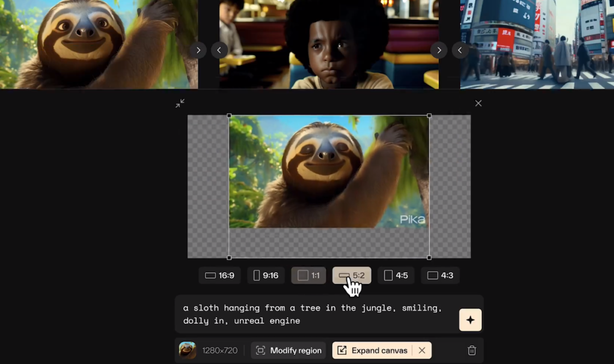This screenshot has width=614, height=364.
Task: Choose the 1:1 aspect ratio option
Action: [x=308, y=275]
